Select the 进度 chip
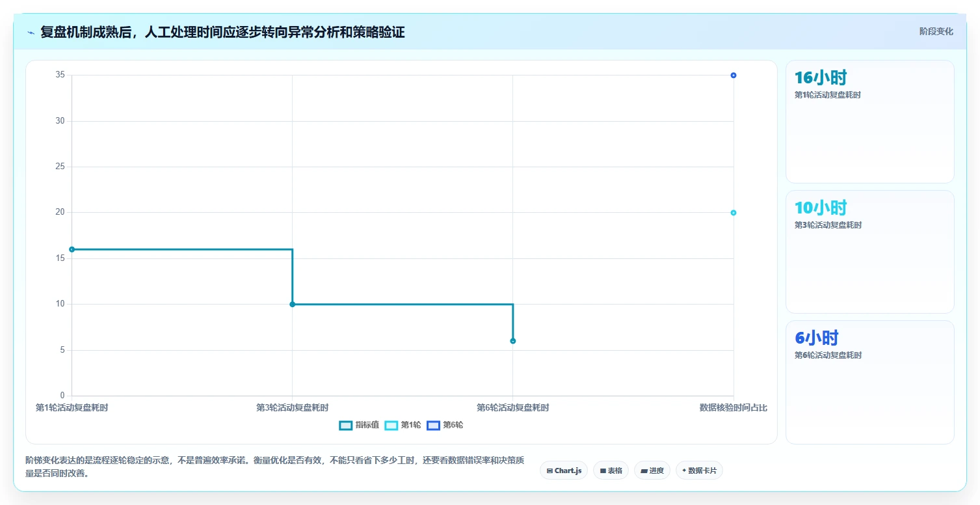This screenshot has height=505, width=980. (x=652, y=471)
